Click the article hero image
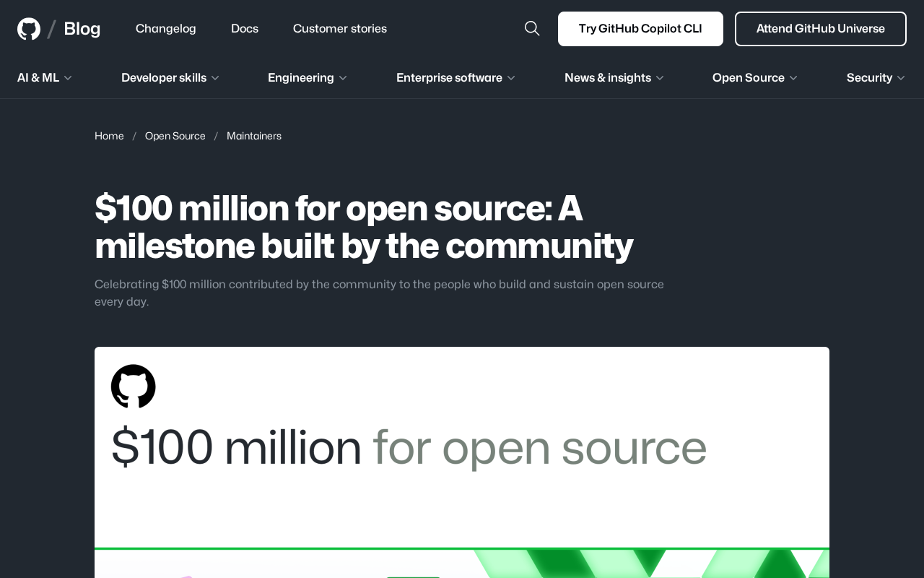Image resolution: width=924 pixels, height=578 pixels. coord(462,462)
